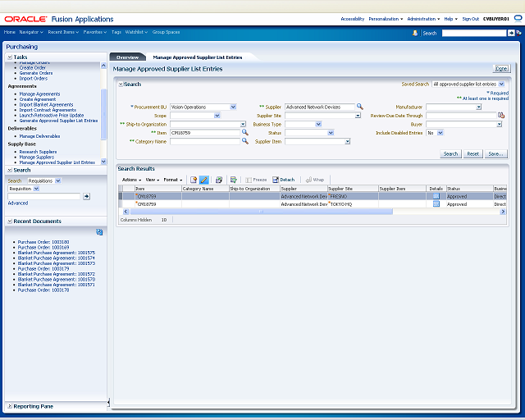Open the Saved Search dropdown
Image resolution: width=525 pixels, height=420 pixels.
(x=501, y=84)
